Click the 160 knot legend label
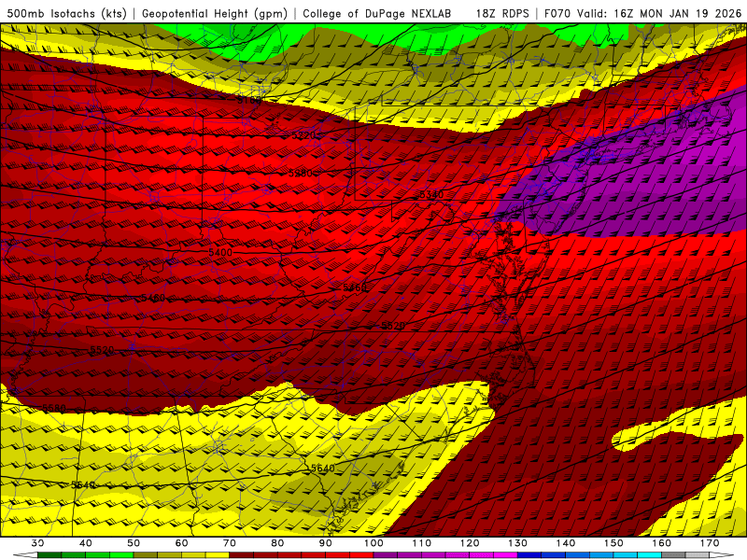The height and width of the screenshot is (560, 747). tap(661, 543)
